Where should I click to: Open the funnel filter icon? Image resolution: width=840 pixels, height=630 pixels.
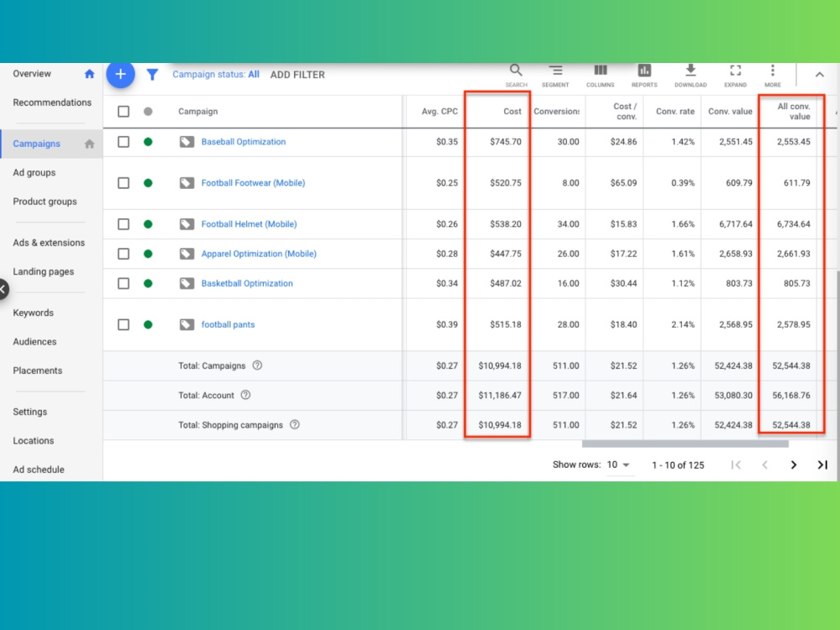[153, 75]
